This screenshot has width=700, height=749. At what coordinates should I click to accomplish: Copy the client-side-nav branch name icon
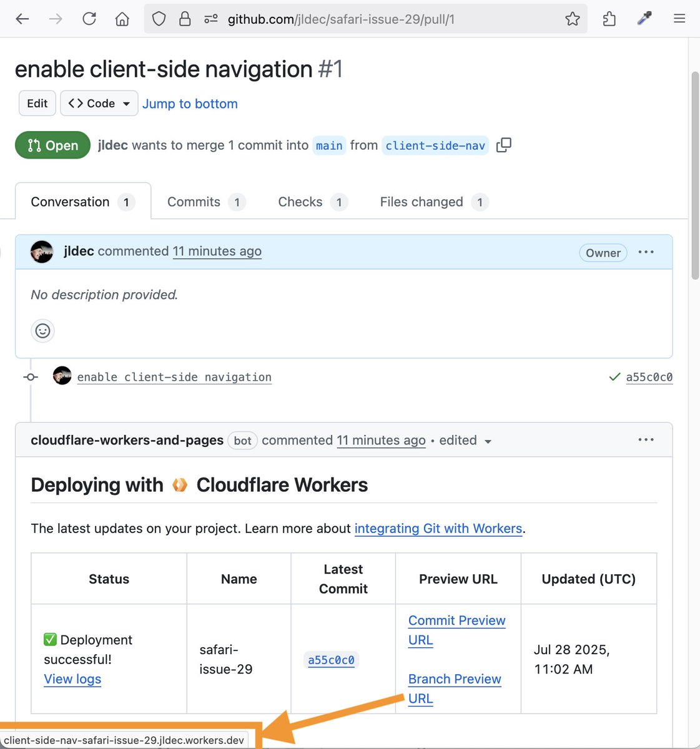pyautogui.click(x=503, y=145)
